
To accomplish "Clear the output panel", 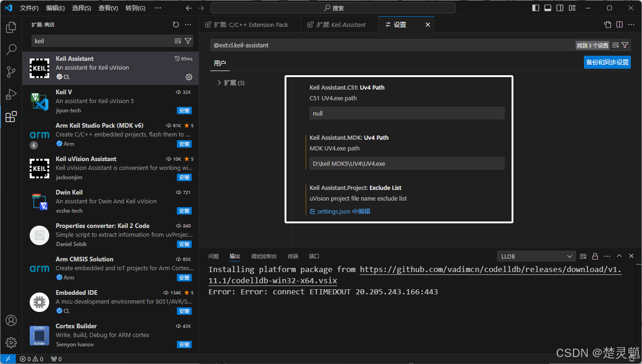I will pos(584,256).
